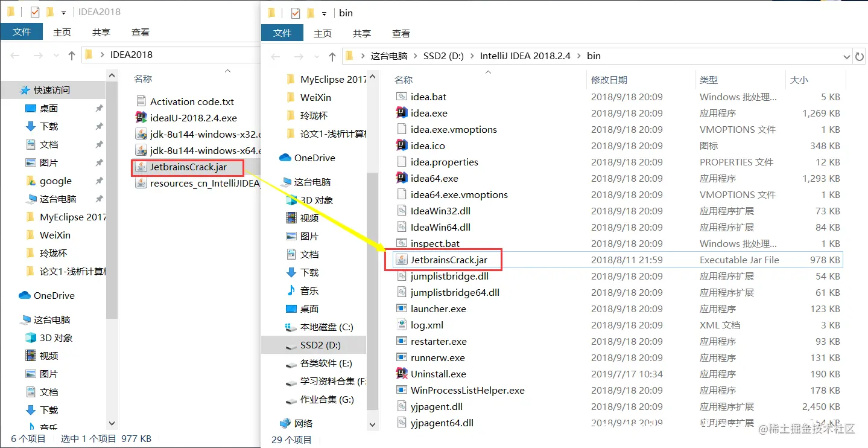868x448 pixels.
Task: Click bin window address bar field
Action: [x=597, y=56]
